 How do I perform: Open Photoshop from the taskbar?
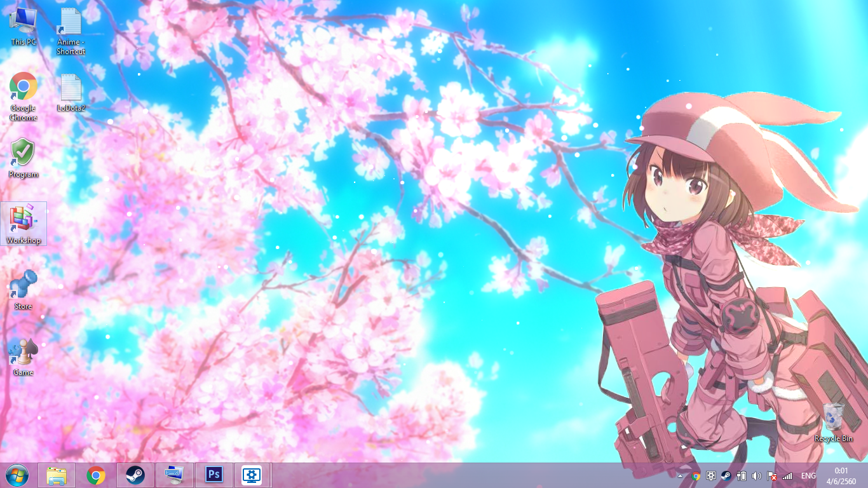pyautogui.click(x=214, y=475)
